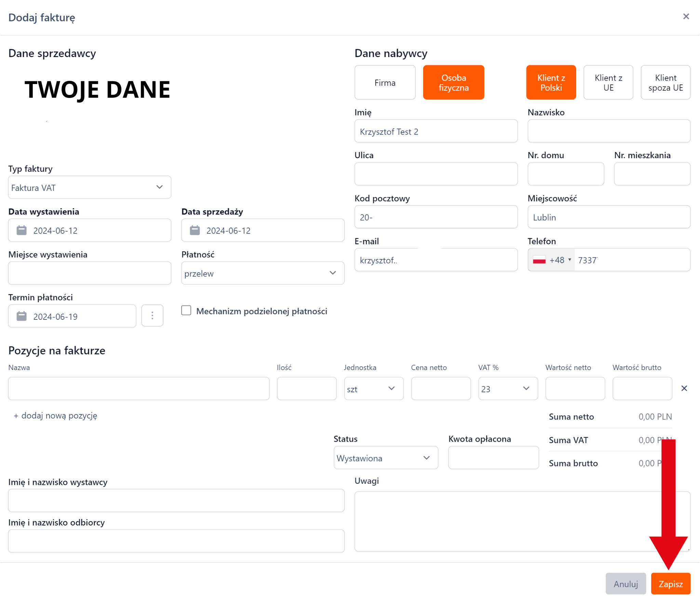Select Osoba fizyczna buyer type
Viewport: 700px width, 601px height.
click(x=454, y=83)
